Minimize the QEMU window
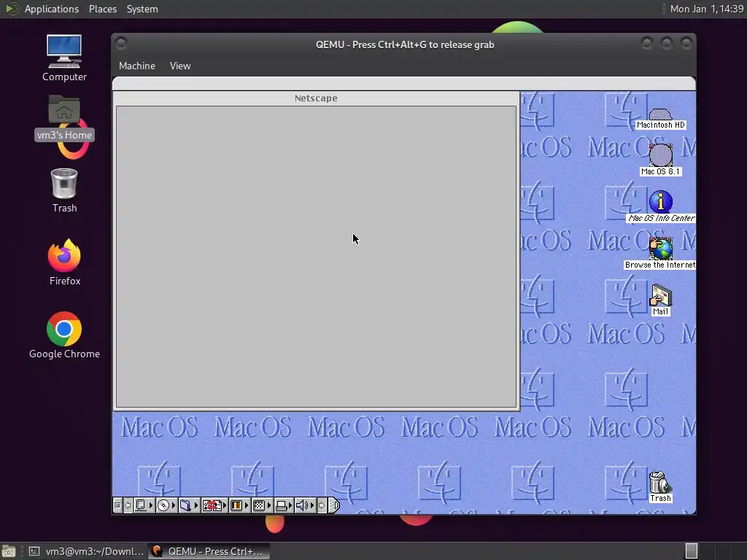The height and width of the screenshot is (560, 747). [x=646, y=43]
